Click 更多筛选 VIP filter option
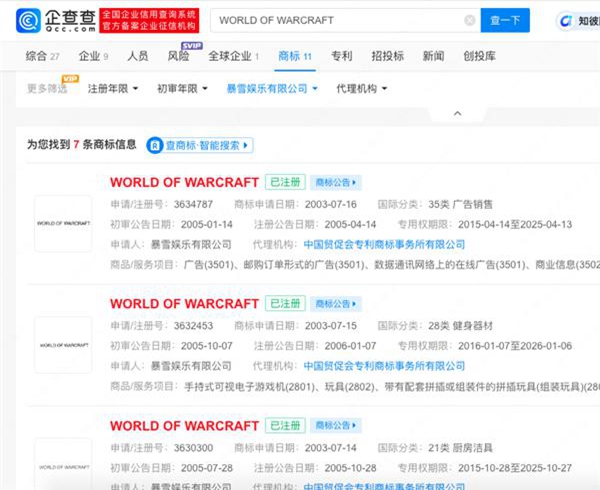This screenshot has width=600, height=490. point(50,89)
